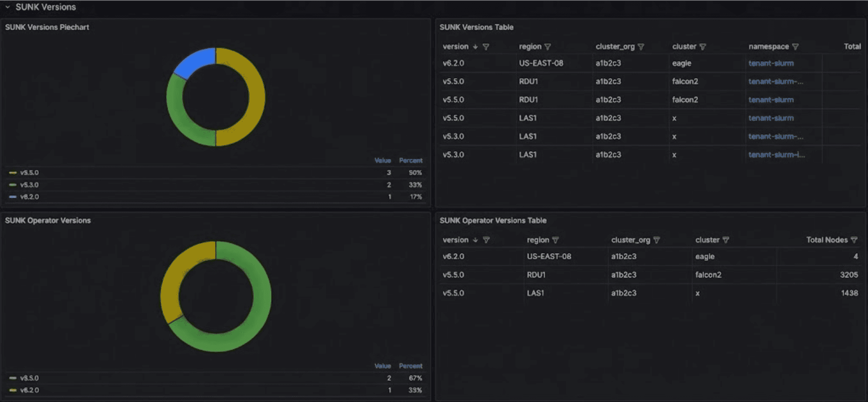Select Total Nodes value 4
Viewport: 868px width, 402px height.
[855, 257]
